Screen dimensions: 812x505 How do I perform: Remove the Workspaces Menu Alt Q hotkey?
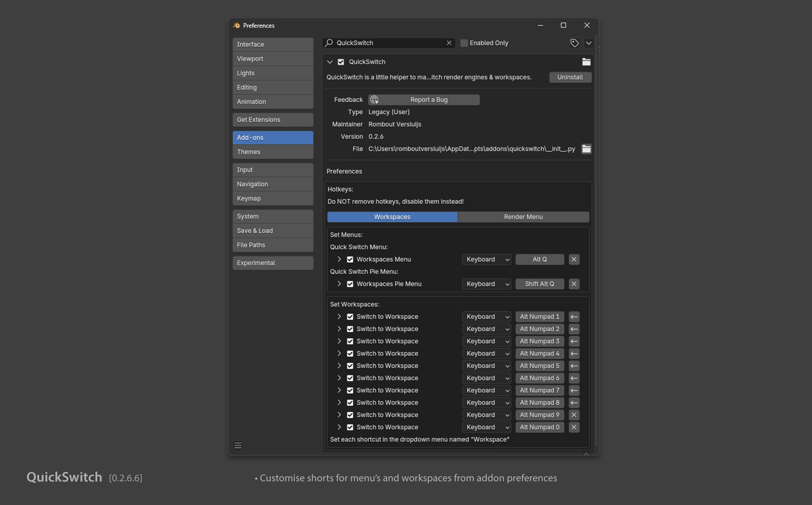coord(574,259)
